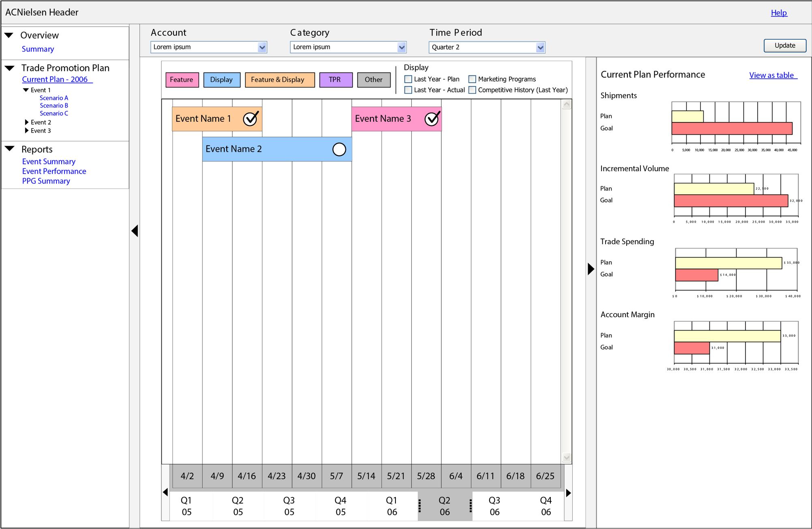Check the Marketing Programs display option
Viewport: 812px width, 529px height.
(472, 79)
